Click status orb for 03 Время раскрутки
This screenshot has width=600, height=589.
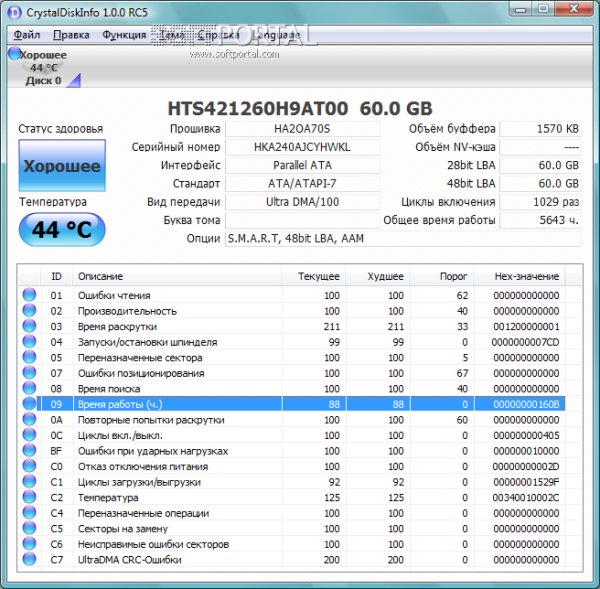point(29,326)
